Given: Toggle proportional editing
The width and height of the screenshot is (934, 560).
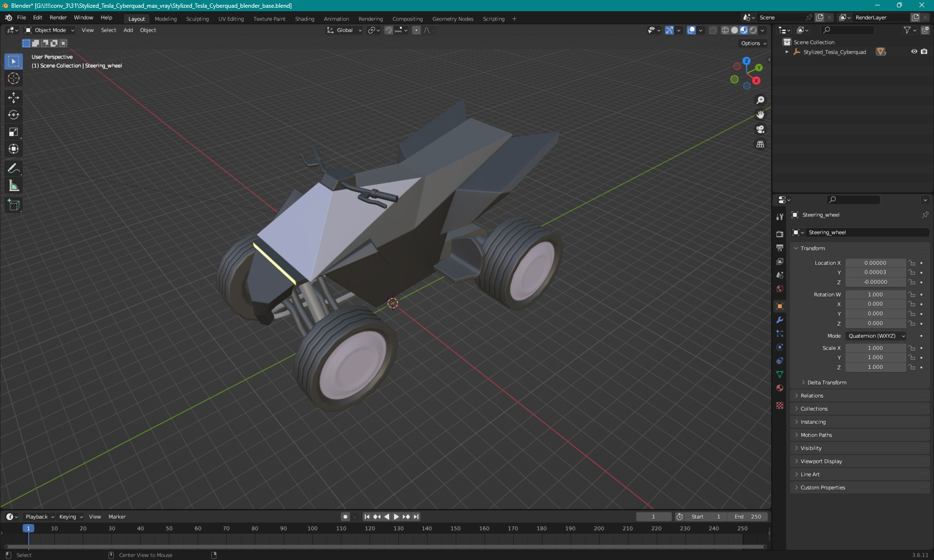Looking at the screenshot, I should (416, 30).
